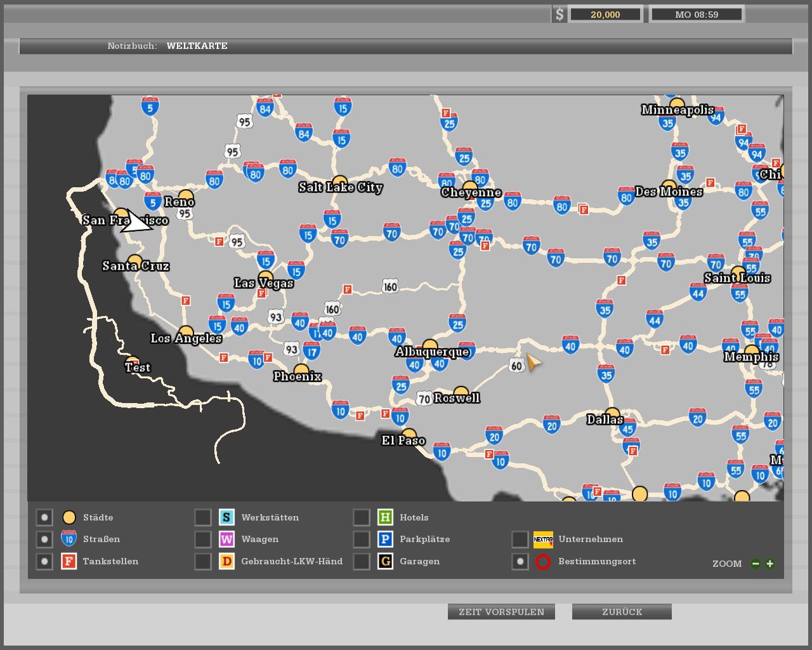The height and width of the screenshot is (650, 812).
Task: Click the Reno city marker
Action: click(x=186, y=197)
